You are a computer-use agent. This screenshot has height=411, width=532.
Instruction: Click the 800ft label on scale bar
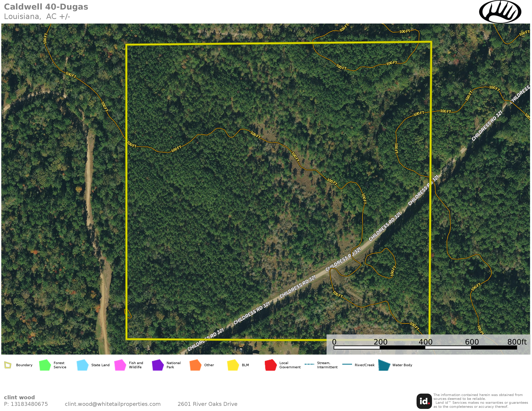(517, 342)
